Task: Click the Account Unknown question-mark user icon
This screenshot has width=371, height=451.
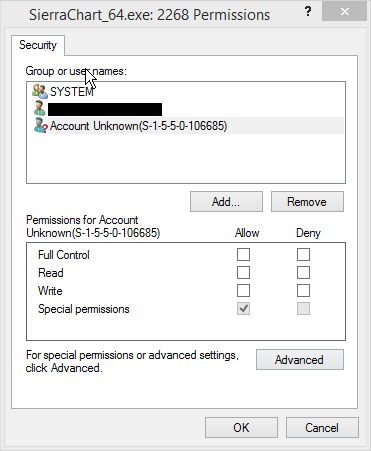Action: tap(40, 126)
